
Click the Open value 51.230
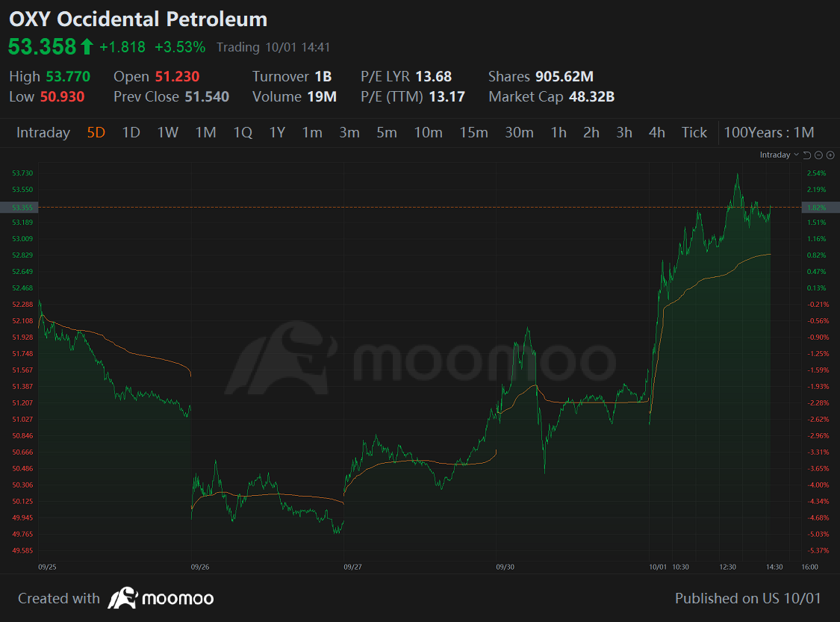pos(177,77)
